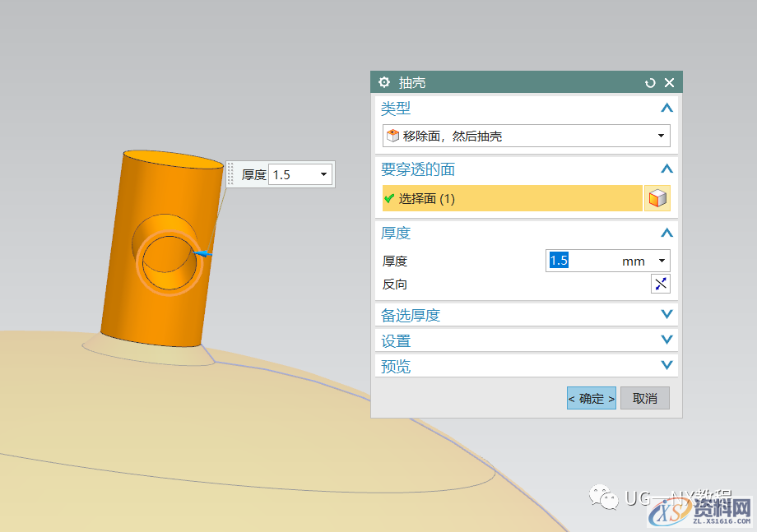757x532 pixels.
Task: Click the 反向 reverse direction icon
Action: 660,284
